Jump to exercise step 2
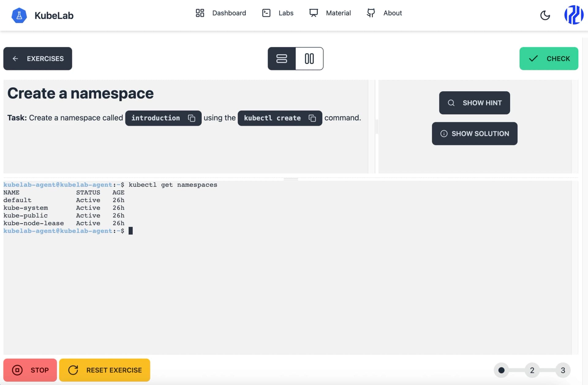Screen dimensions: 588x385 (x=532, y=370)
